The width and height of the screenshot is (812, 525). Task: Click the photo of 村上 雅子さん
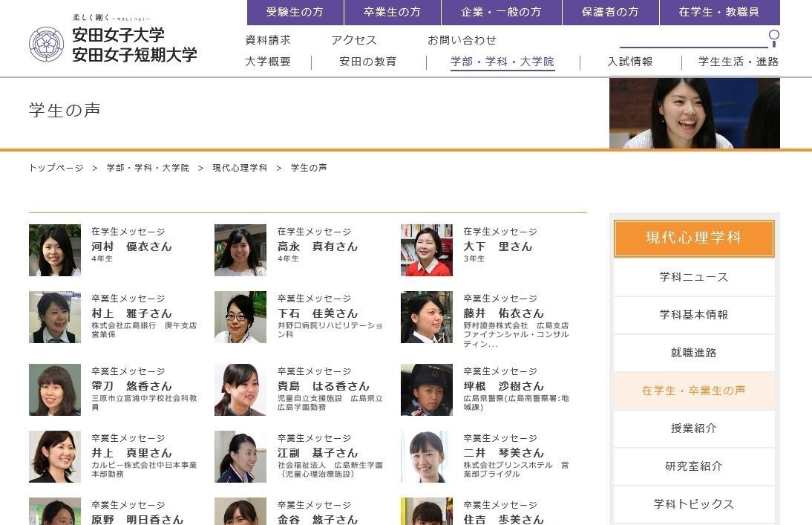coord(55,317)
